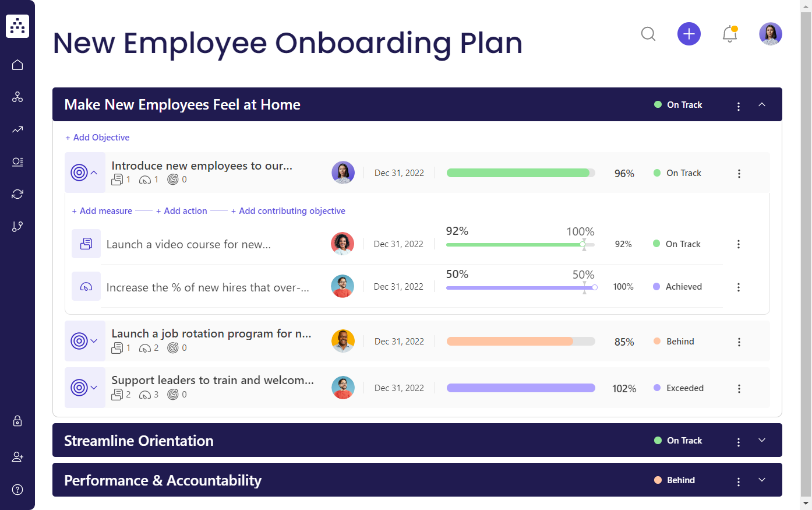Check notifications via the bell icon
Viewport: 812px width, 510px height.
pyautogui.click(x=730, y=34)
